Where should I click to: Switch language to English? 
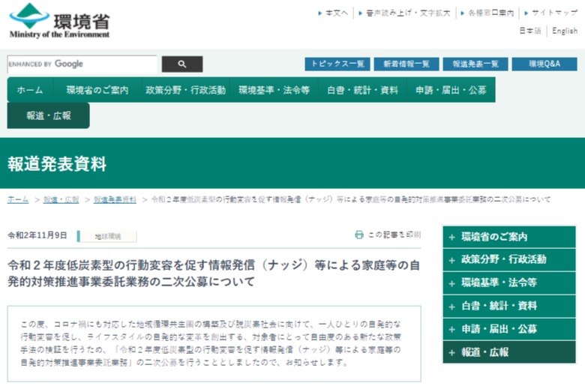(565, 31)
